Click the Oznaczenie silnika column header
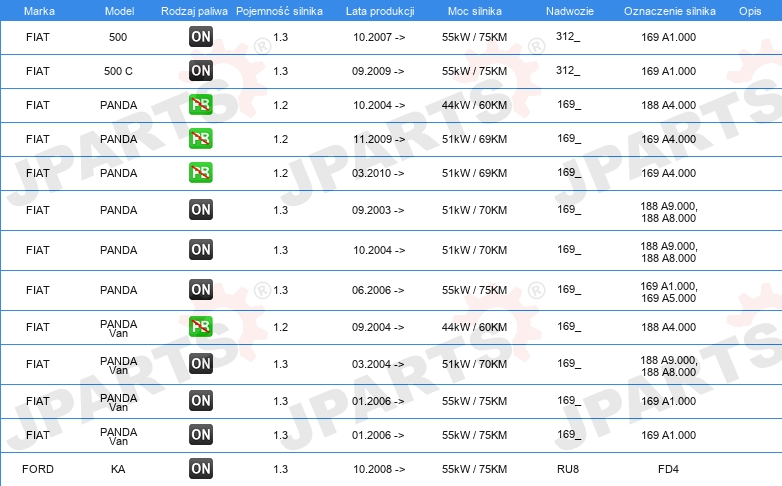782x486 pixels. (669, 11)
